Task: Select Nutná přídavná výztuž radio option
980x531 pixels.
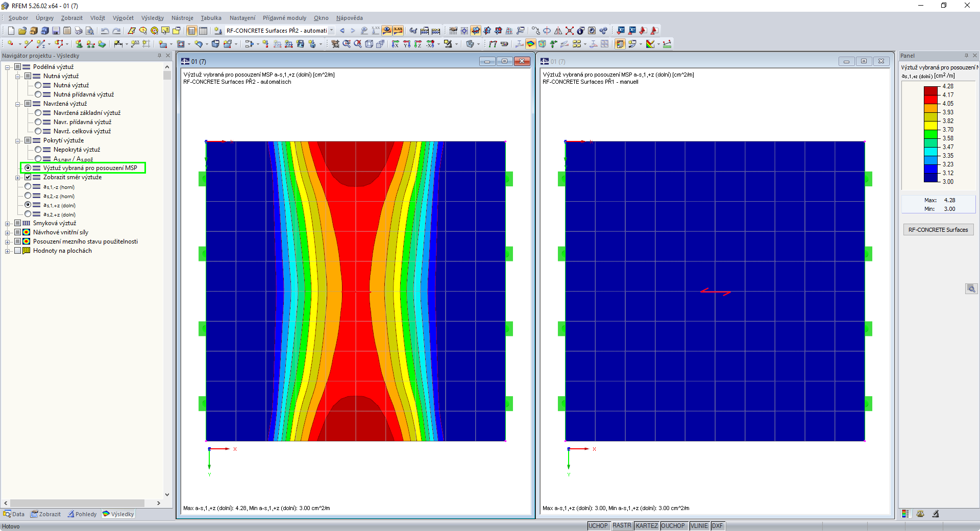Action: [x=38, y=94]
